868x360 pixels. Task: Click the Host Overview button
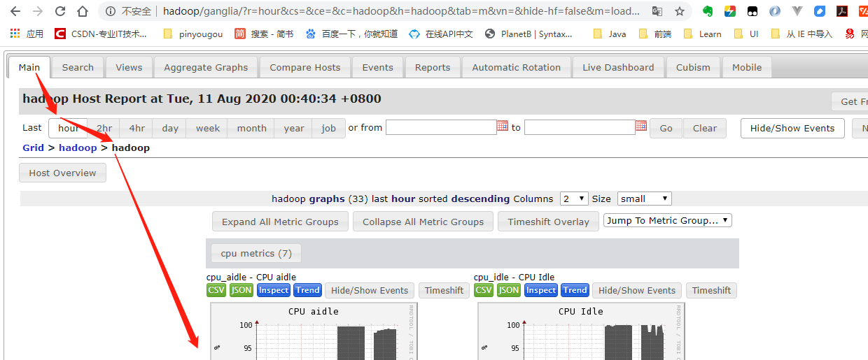click(x=62, y=173)
